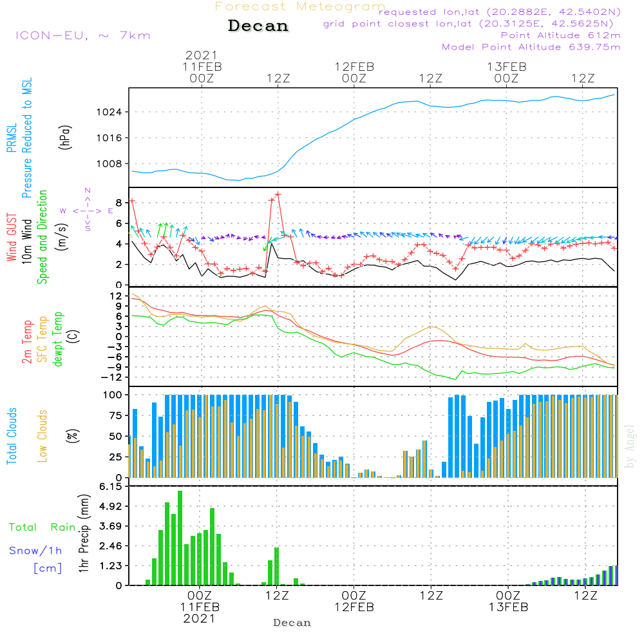Click the grid point closest lon,lat line
The width and height of the screenshot is (644, 644).
(468, 23)
